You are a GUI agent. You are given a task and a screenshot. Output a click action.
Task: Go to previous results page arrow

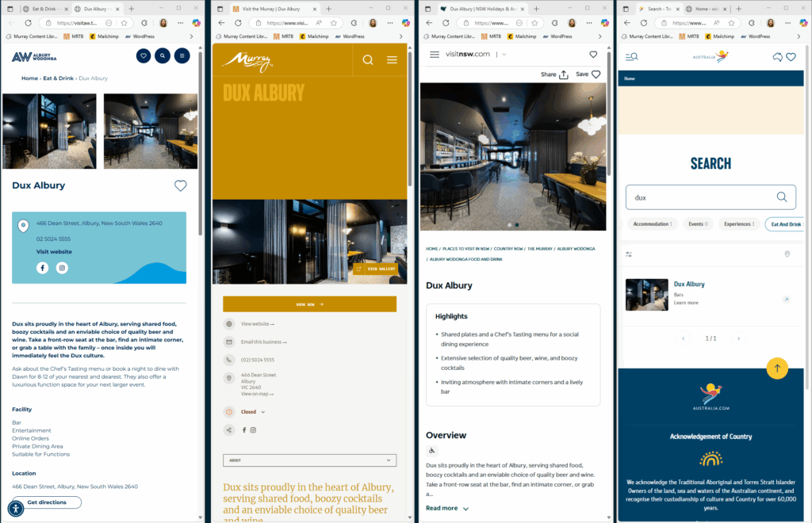683,338
